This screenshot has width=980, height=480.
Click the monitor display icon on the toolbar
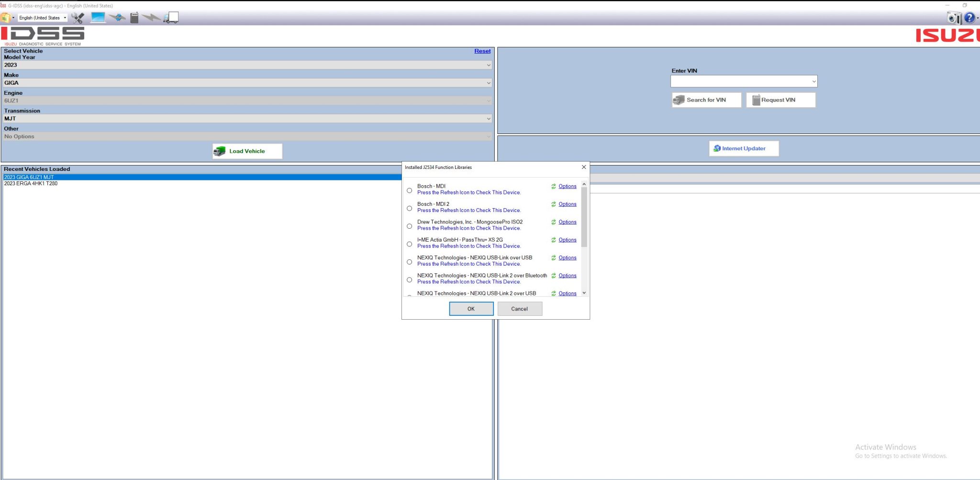(x=98, y=17)
